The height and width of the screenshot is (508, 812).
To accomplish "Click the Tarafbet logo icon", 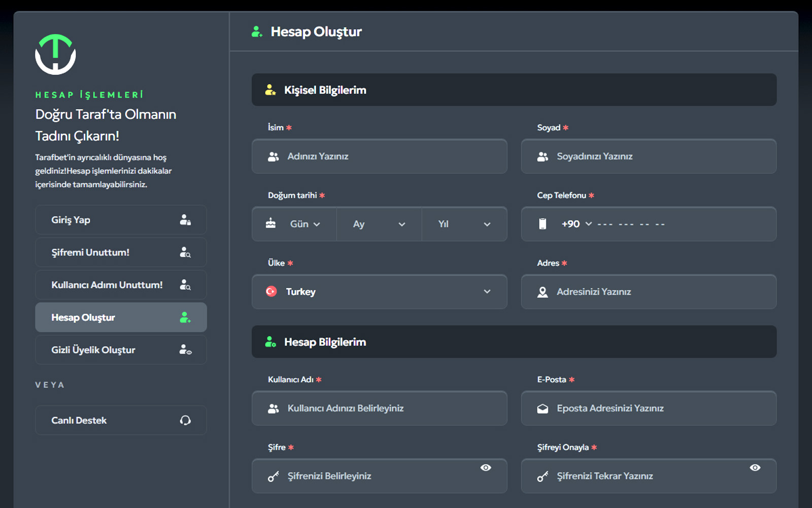I will [55, 54].
